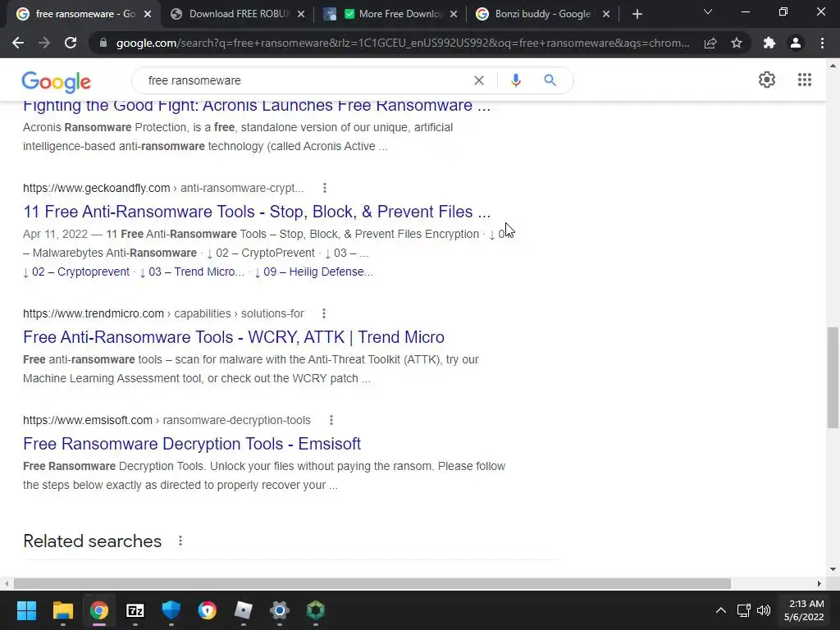Click the address bar URL

[x=402, y=43]
